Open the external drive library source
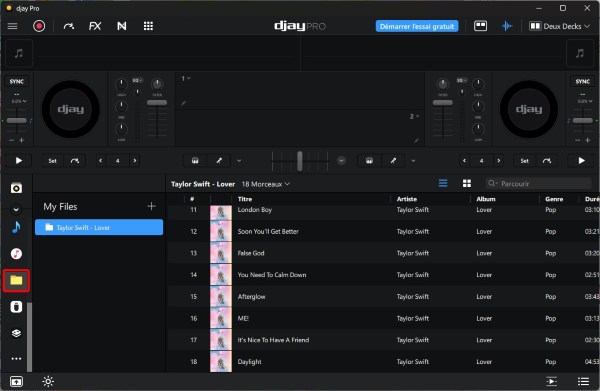 [x=16, y=307]
